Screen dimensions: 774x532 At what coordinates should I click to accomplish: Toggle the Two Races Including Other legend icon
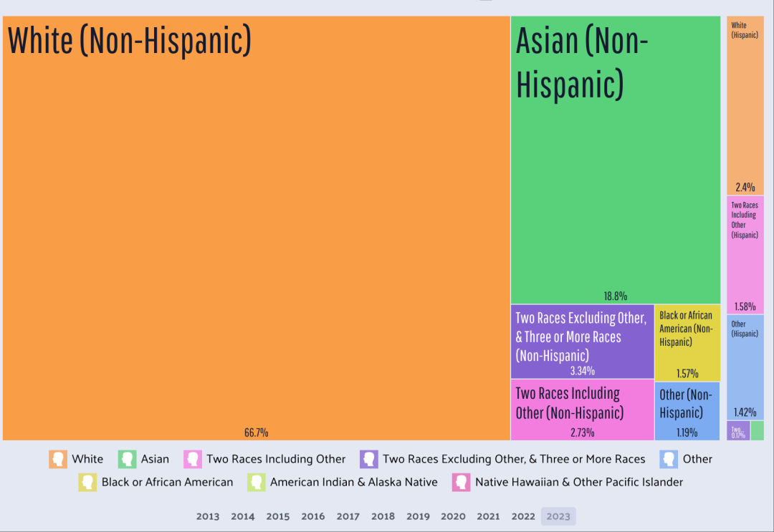click(193, 459)
